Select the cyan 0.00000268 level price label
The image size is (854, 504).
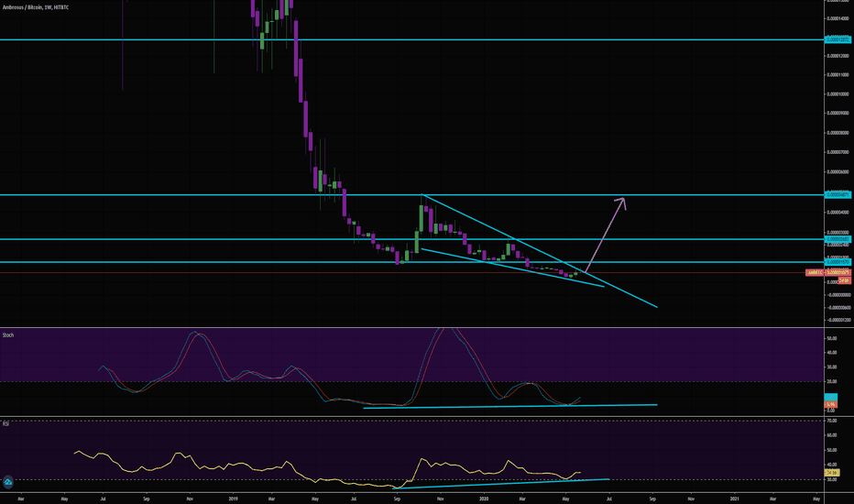point(838,239)
